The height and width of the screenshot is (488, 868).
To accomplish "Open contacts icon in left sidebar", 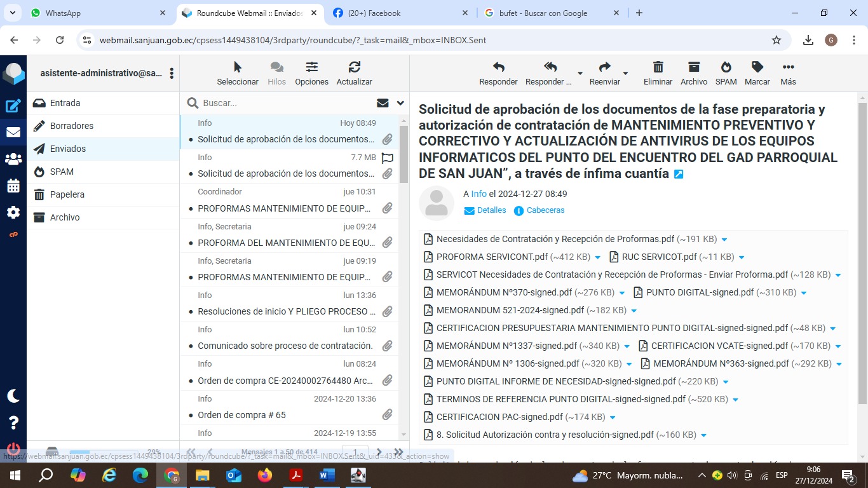I will point(13,159).
